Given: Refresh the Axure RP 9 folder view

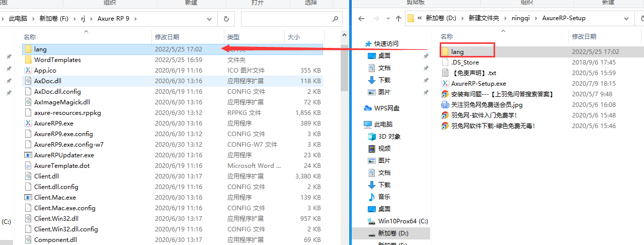Looking at the screenshot, I should click(x=226, y=19).
